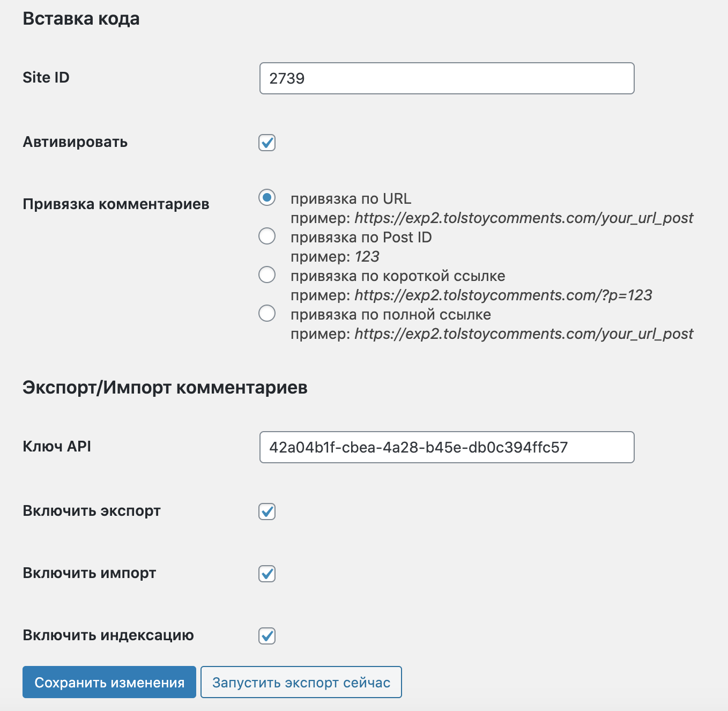Viewport: 728px width, 711px height.
Task: Select the привязка по URL radio button
Action: (x=267, y=197)
